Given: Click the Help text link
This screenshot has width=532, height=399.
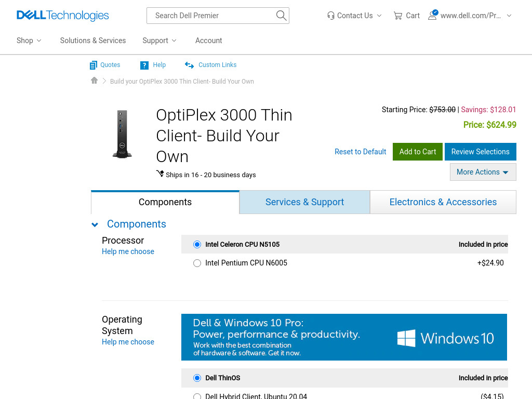Looking at the screenshot, I should 159,65.
